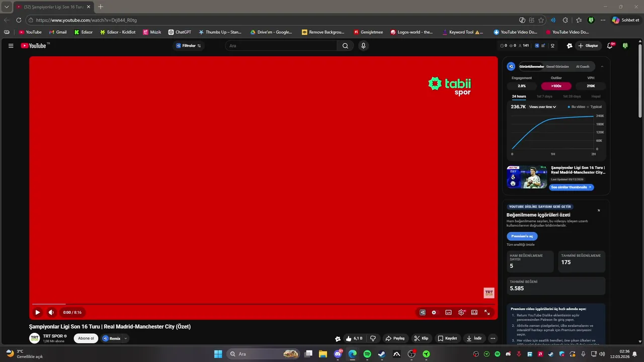This screenshot has width=644, height=362.
Task: Click the Premium'u aç button
Action: 522,236
